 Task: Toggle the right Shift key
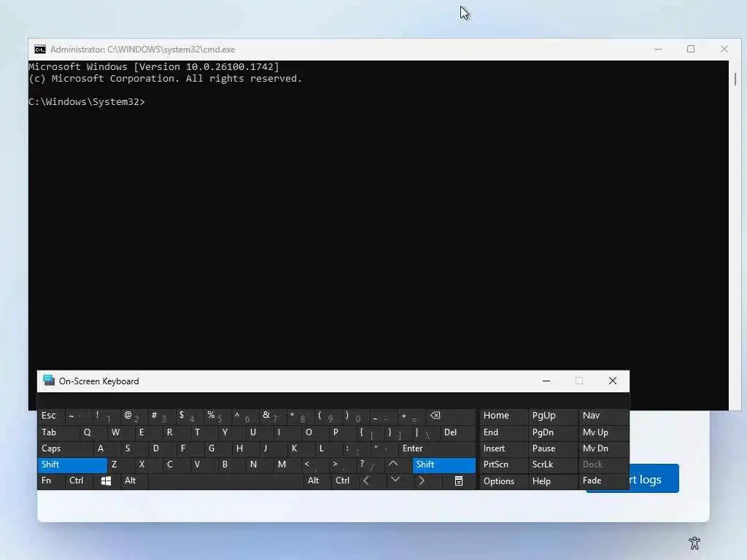(x=444, y=464)
